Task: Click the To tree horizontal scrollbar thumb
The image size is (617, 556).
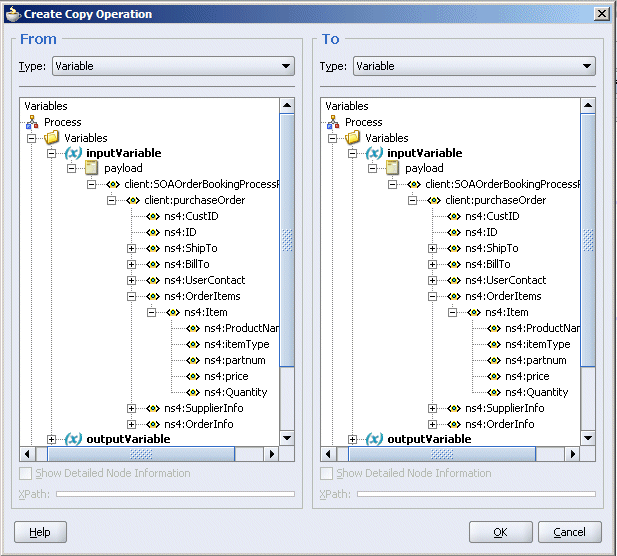Action: [x=442, y=454]
